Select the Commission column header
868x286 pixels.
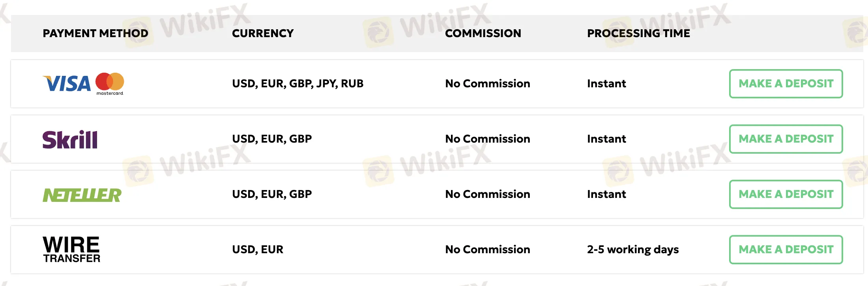[483, 34]
